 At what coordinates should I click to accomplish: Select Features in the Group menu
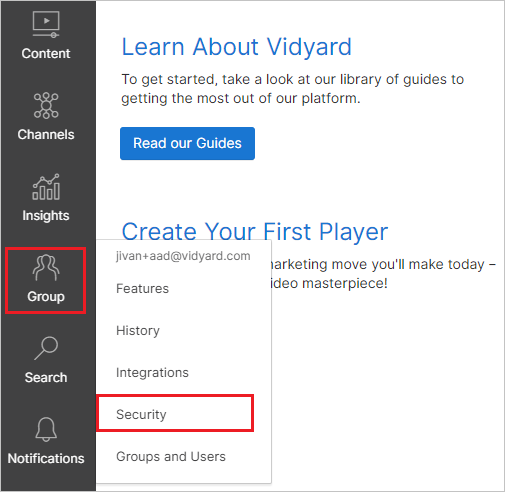142,289
